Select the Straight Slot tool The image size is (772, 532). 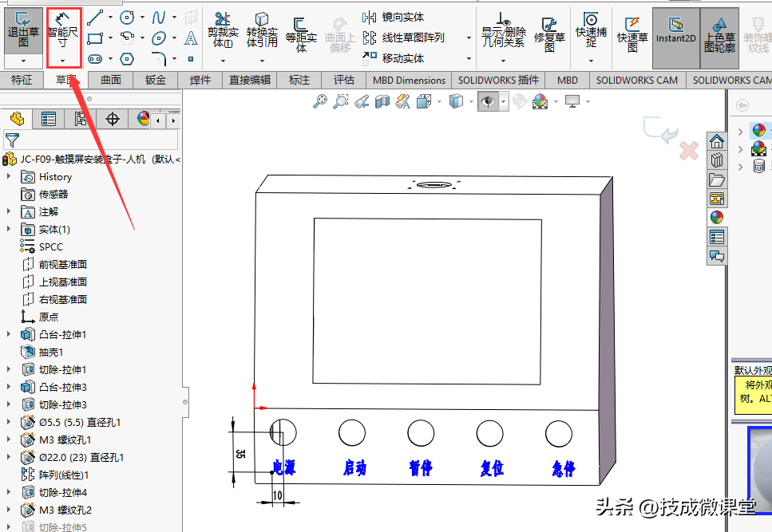[x=95, y=59]
